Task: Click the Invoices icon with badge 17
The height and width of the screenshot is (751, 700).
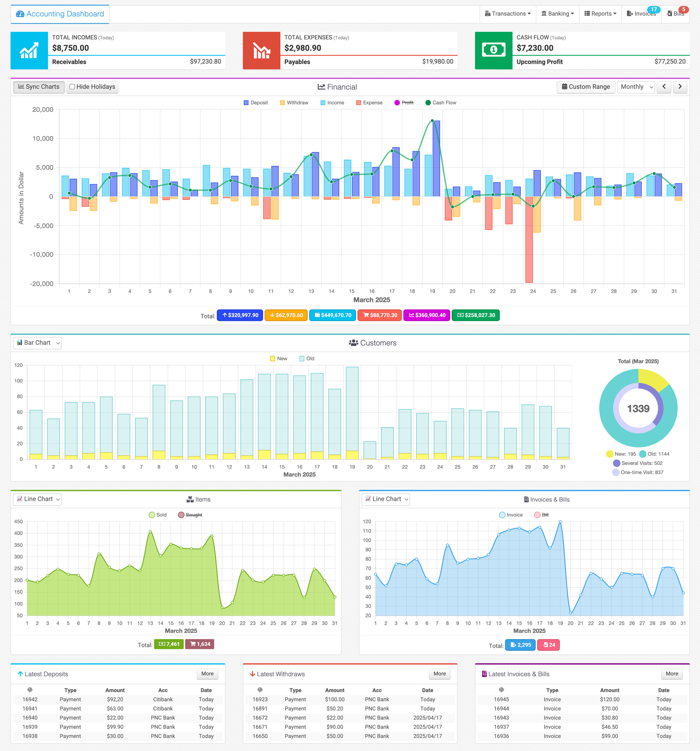Action: pyautogui.click(x=630, y=14)
